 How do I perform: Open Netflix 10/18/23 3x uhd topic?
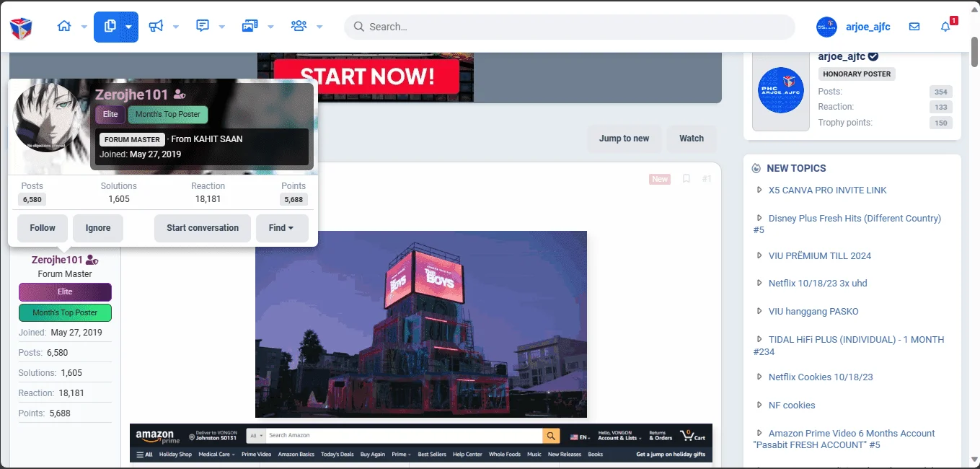(x=818, y=284)
